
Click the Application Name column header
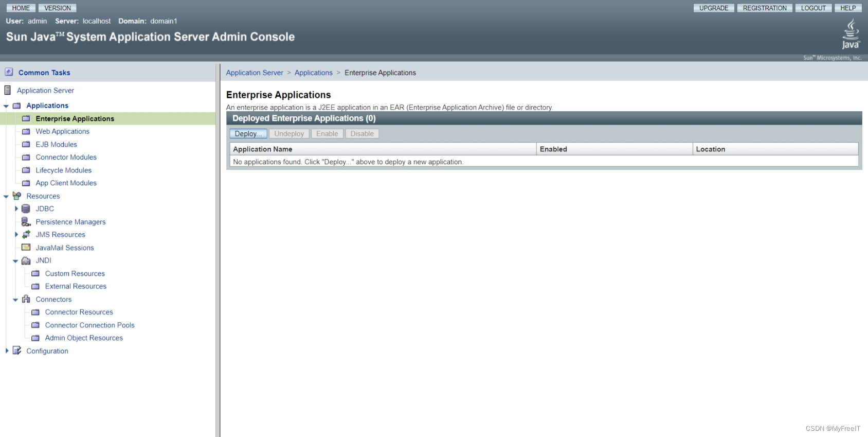(383, 149)
